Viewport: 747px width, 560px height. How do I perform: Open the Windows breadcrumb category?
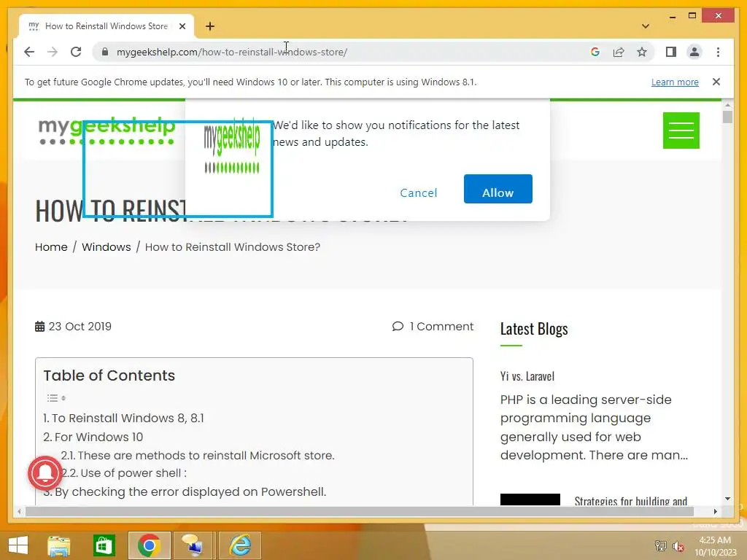(x=107, y=247)
